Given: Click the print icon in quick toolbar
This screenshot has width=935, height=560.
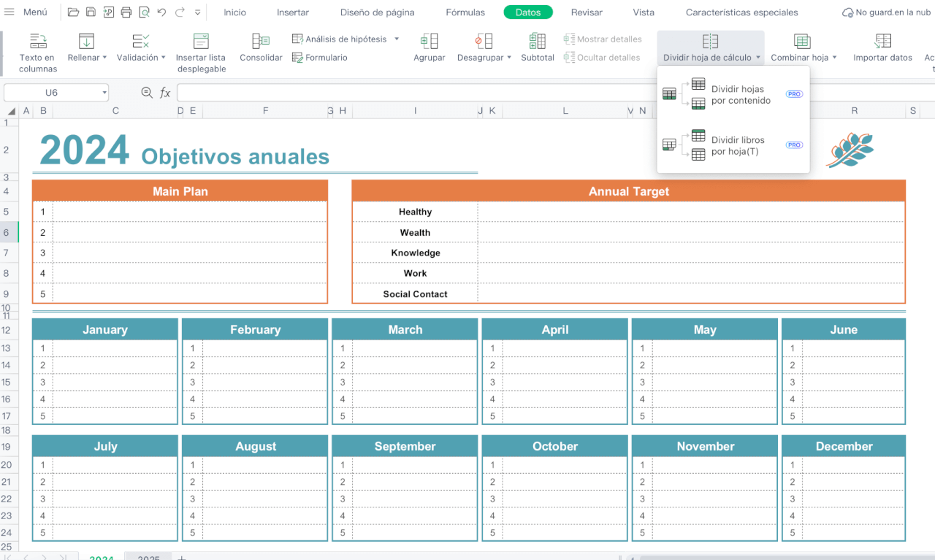Looking at the screenshot, I should coord(126,12).
